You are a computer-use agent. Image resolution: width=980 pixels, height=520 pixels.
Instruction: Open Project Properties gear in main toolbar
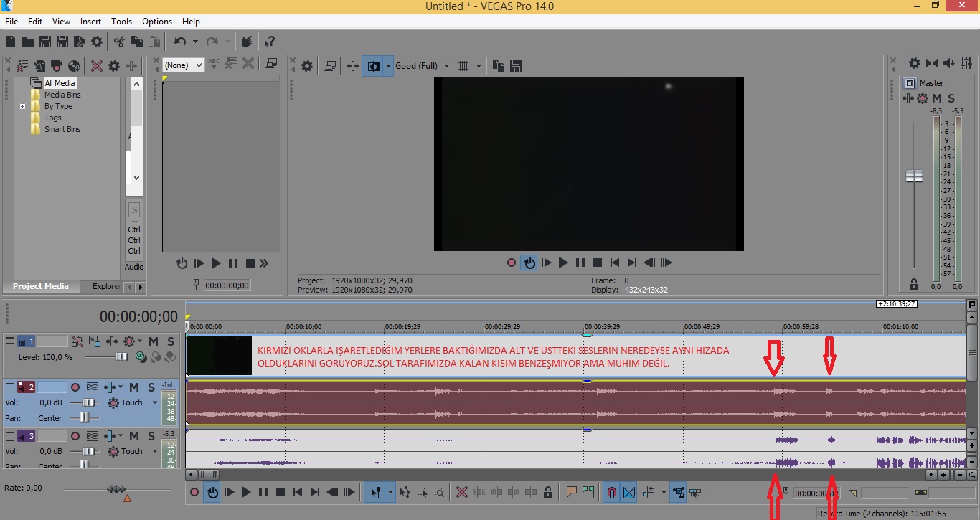click(97, 42)
